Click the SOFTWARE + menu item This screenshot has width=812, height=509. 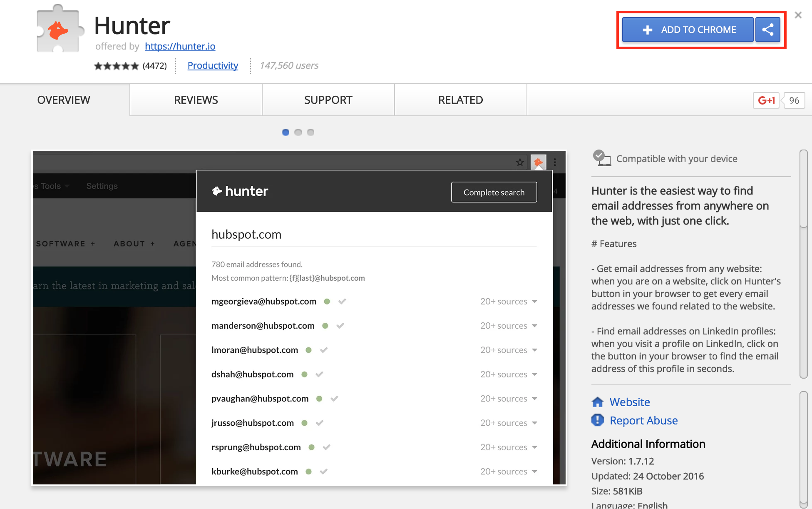[x=66, y=244]
